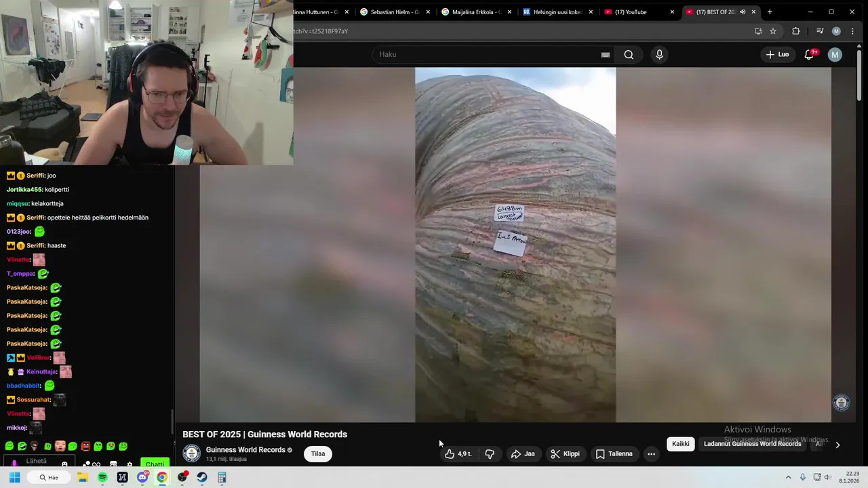Open the YouTube account avatar menu

[x=835, y=55]
